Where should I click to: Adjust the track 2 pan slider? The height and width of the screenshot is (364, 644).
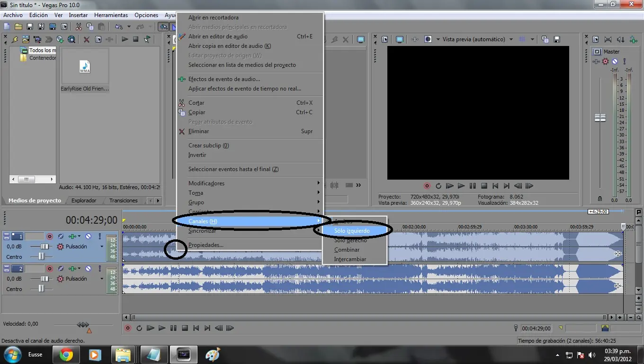tap(42, 289)
